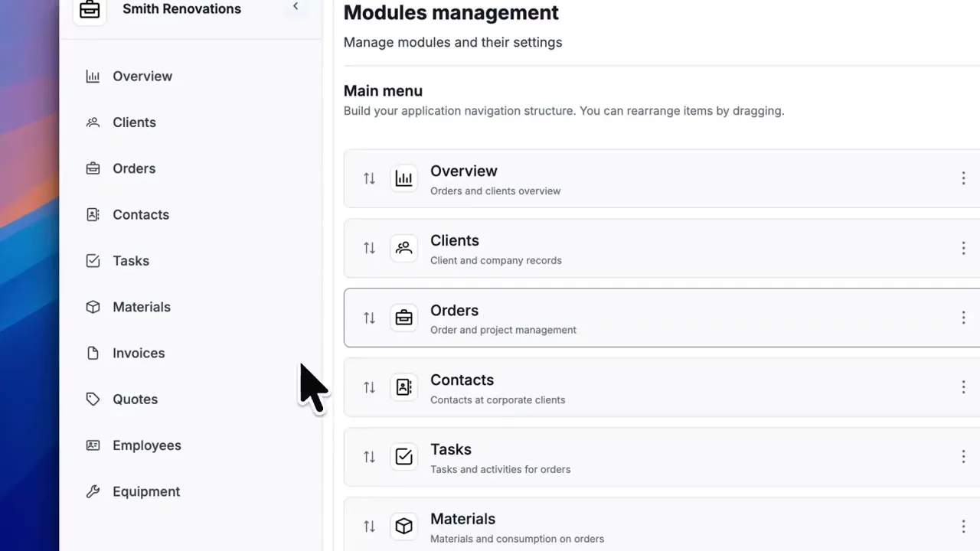Screen dimensions: 980x551
Task: Click the reorder arrows on the Tasks row
Action: (x=369, y=457)
